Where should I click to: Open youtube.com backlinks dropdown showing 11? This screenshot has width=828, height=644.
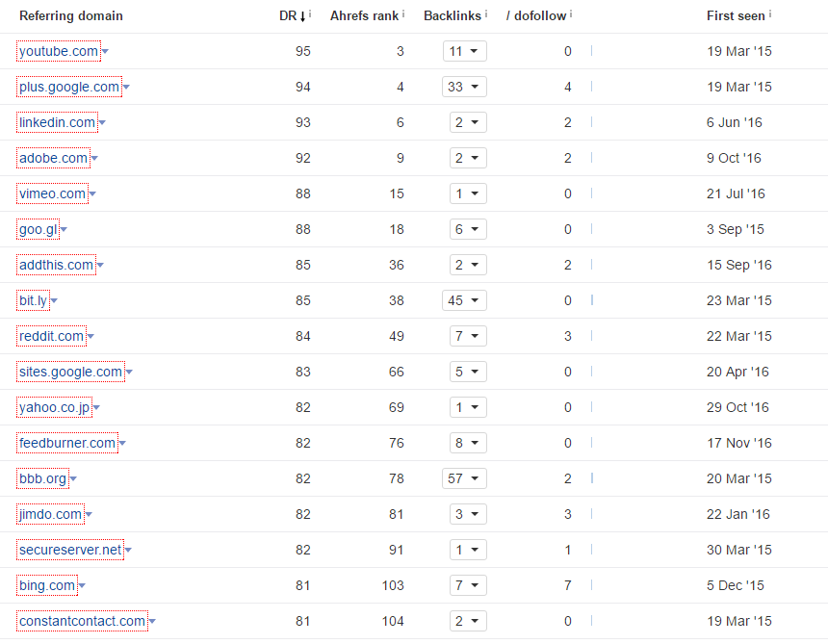click(x=465, y=51)
